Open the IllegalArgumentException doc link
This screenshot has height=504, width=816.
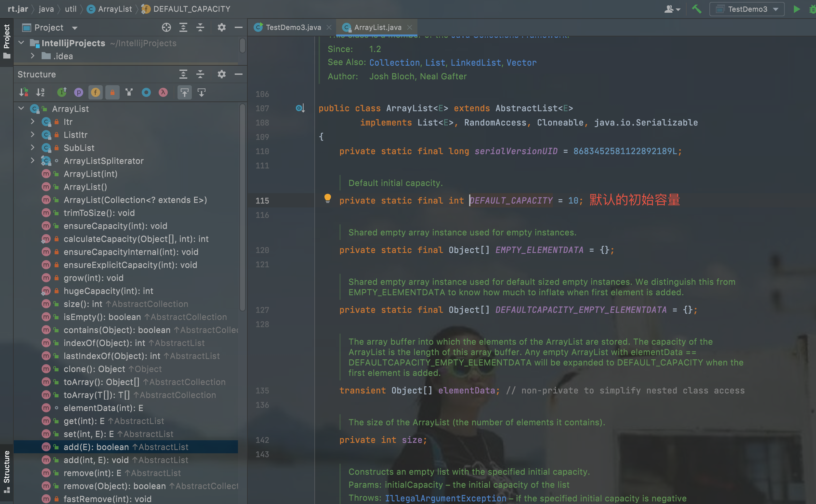click(x=445, y=498)
